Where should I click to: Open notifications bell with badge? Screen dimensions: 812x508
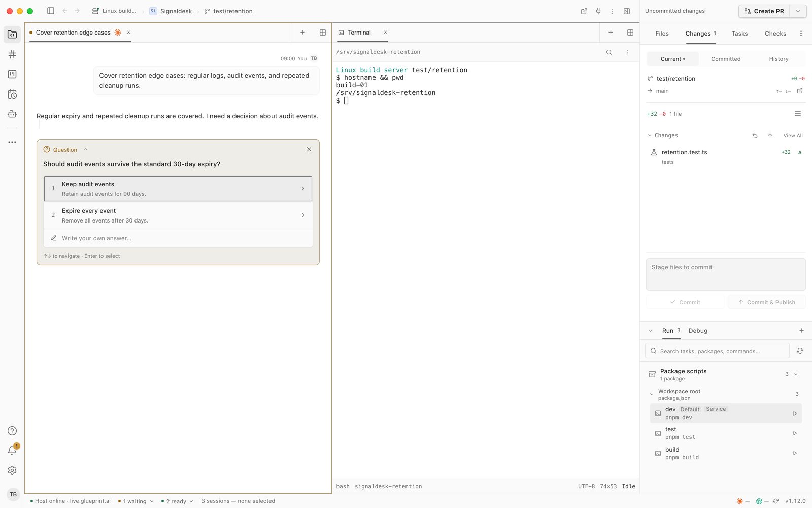[13, 450]
